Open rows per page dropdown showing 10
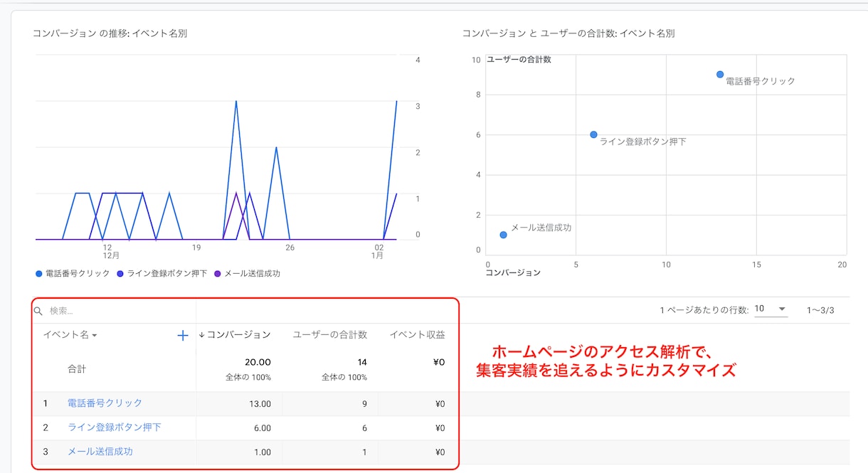The width and height of the screenshot is (868, 473). coord(771,309)
